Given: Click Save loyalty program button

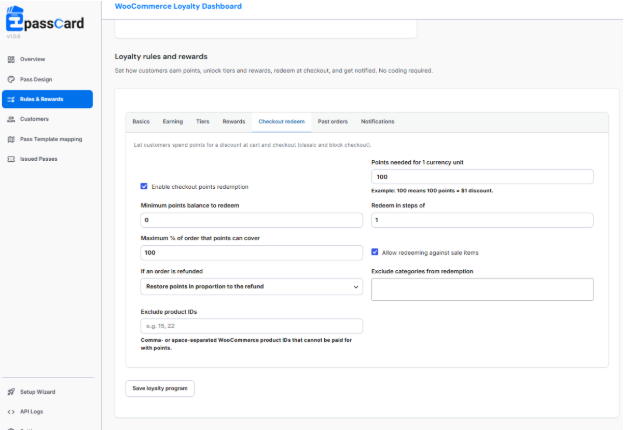Looking at the screenshot, I should 160,388.
